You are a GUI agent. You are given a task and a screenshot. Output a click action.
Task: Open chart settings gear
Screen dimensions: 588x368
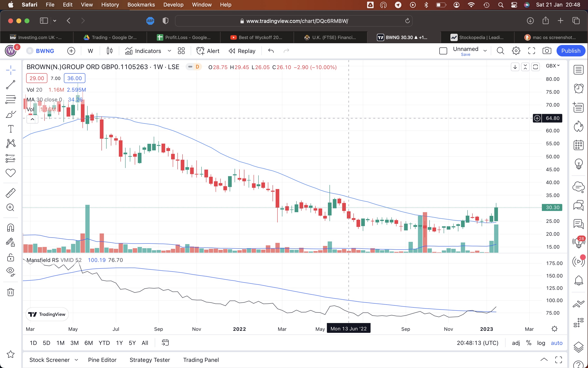tap(516, 51)
